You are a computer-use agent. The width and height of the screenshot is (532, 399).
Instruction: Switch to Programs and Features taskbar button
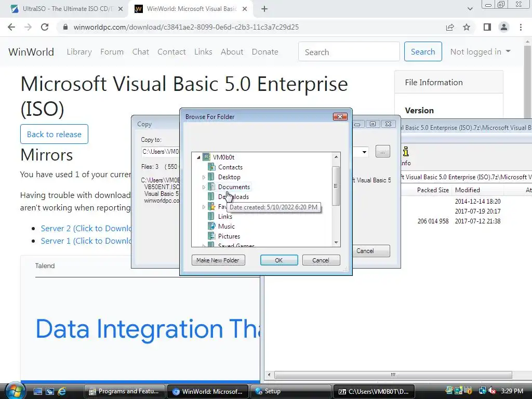[124, 391]
